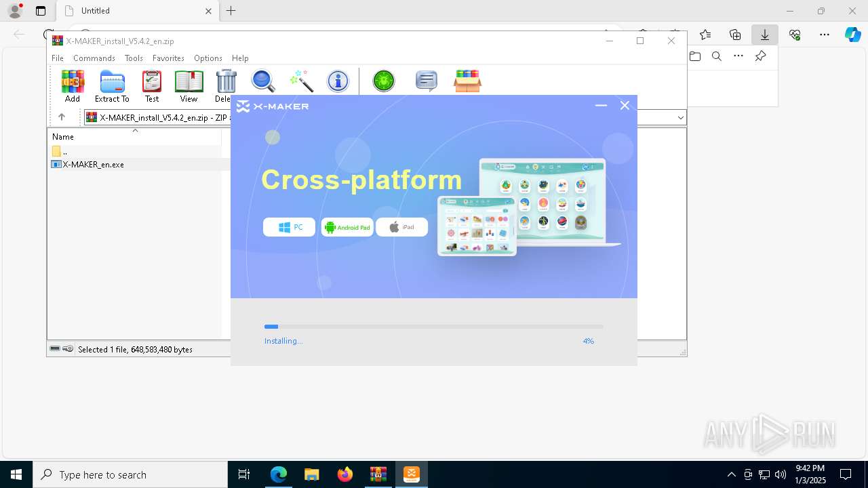868x488 pixels.
Task: Open Edge Favorites star icon
Action: [x=705, y=35]
